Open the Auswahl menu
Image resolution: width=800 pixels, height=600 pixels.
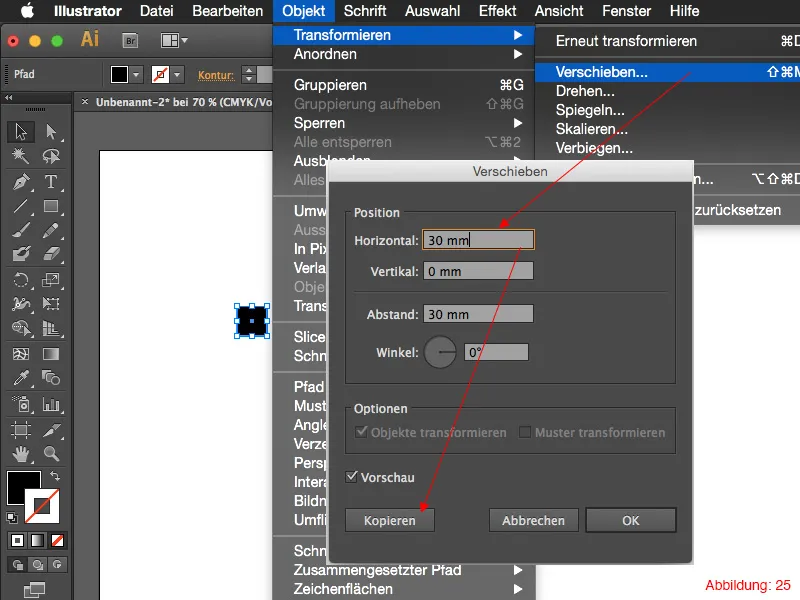click(x=432, y=11)
